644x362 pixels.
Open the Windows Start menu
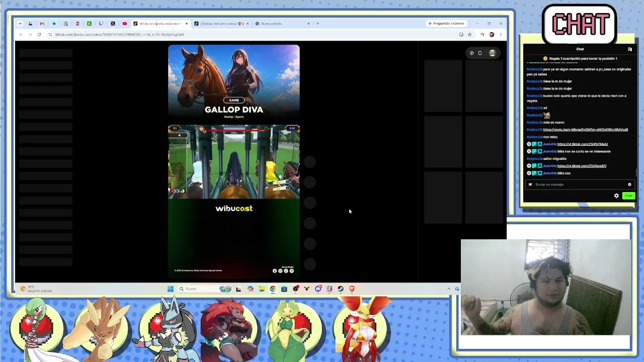click(x=171, y=289)
